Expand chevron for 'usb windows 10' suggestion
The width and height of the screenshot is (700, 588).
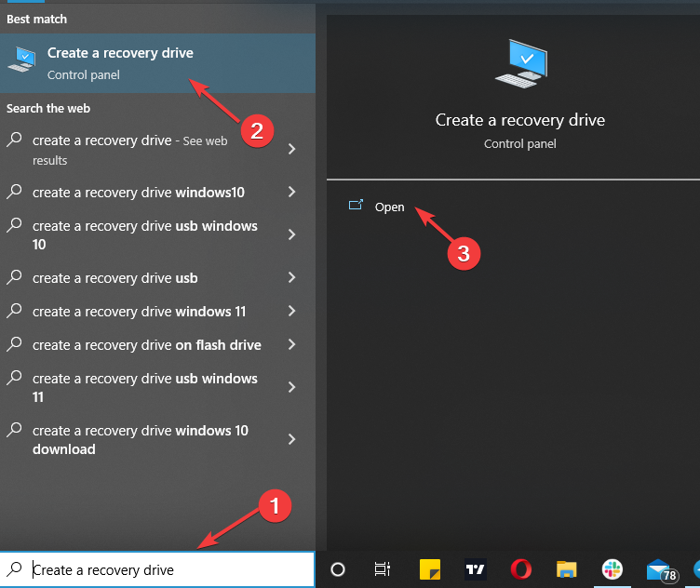coord(291,234)
